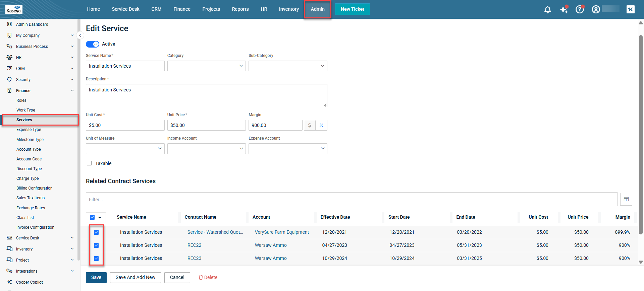Viewport: 644px width, 291px height.
Task: Open the help question mark icon
Action: pyautogui.click(x=580, y=9)
